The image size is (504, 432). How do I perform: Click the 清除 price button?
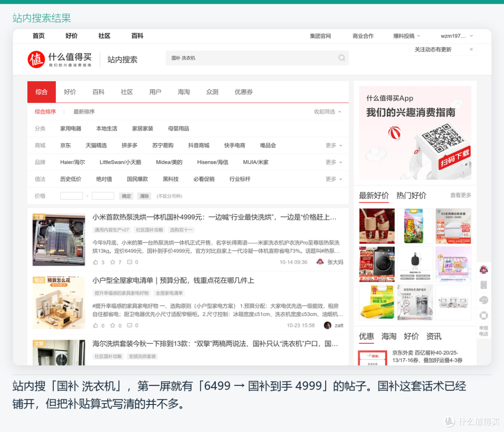tap(144, 196)
